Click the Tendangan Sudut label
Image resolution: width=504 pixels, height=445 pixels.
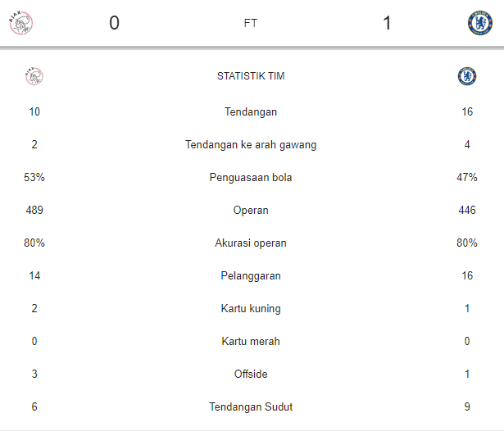251,407
